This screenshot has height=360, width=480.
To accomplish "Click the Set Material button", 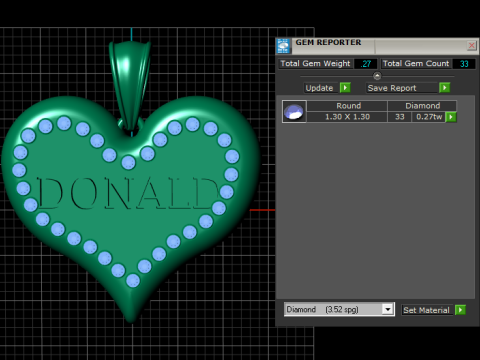I will click(x=426, y=310).
